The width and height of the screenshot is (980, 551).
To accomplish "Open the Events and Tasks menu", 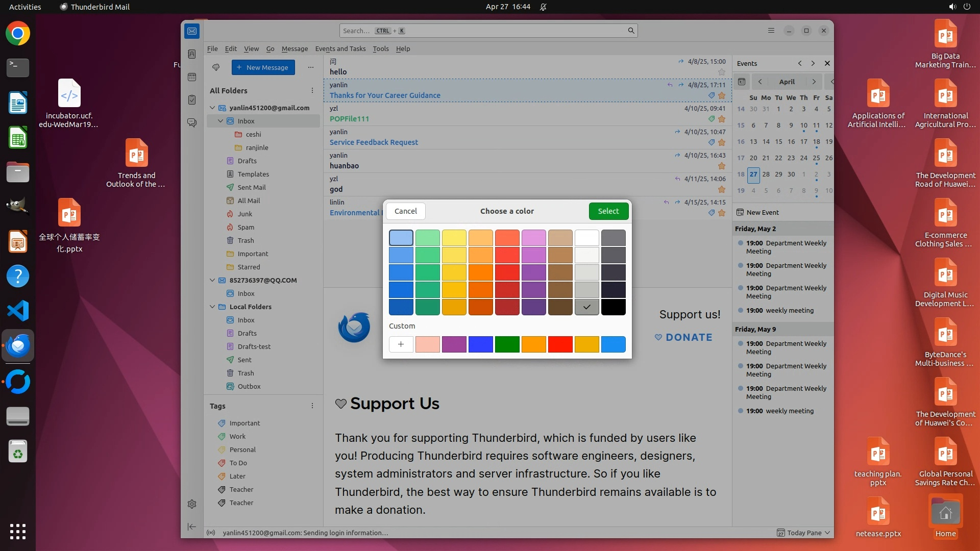I will tap(340, 48).
